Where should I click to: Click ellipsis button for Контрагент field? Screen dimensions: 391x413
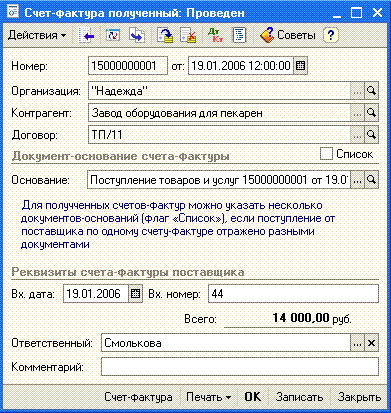pyautogui.click(x=357, y=113)
